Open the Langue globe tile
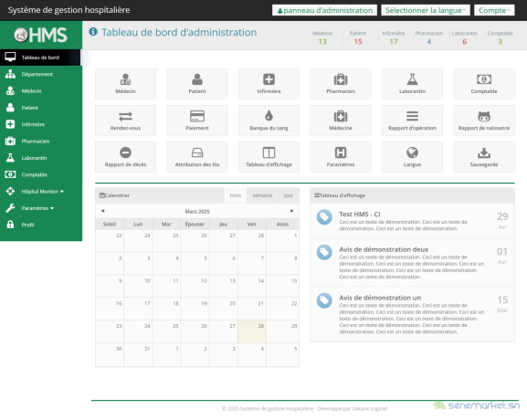 pos(413,157)
